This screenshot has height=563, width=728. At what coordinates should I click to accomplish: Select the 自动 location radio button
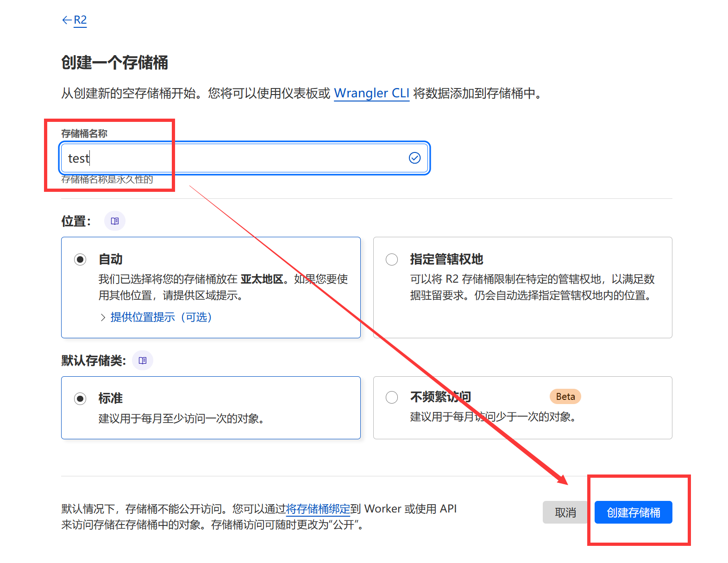pos(80,259)
